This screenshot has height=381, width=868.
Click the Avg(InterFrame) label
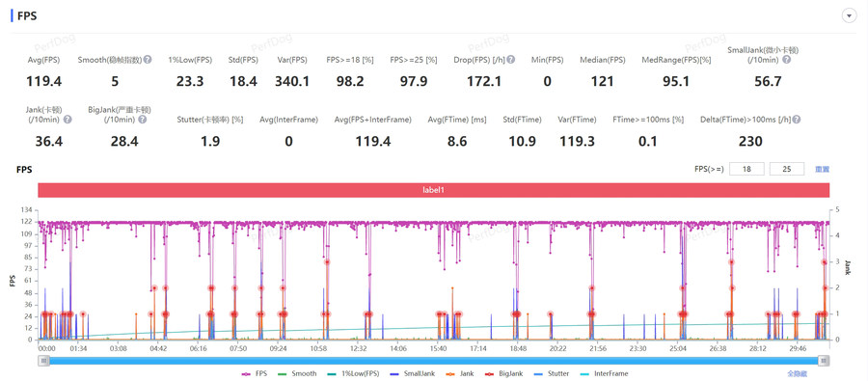pos(289,119)
